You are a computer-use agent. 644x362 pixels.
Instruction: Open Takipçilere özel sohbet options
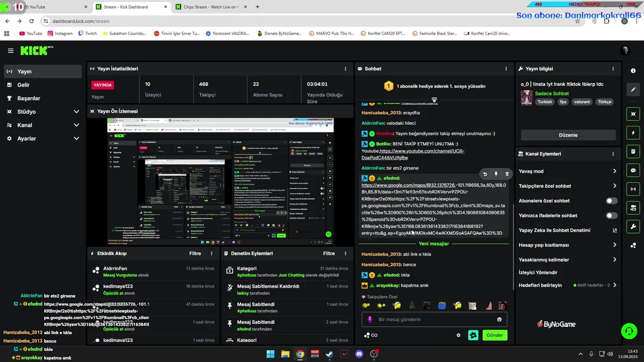[x=568, y=186]
